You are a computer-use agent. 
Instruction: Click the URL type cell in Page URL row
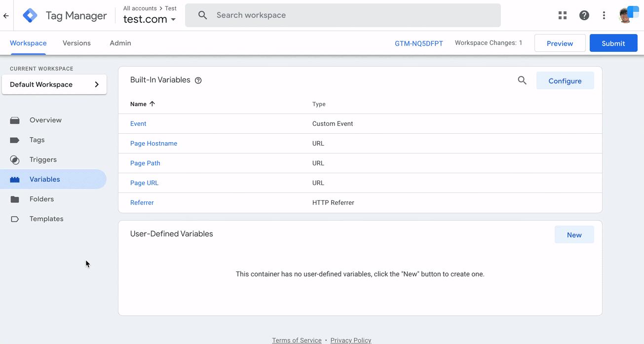click(318, 183)
